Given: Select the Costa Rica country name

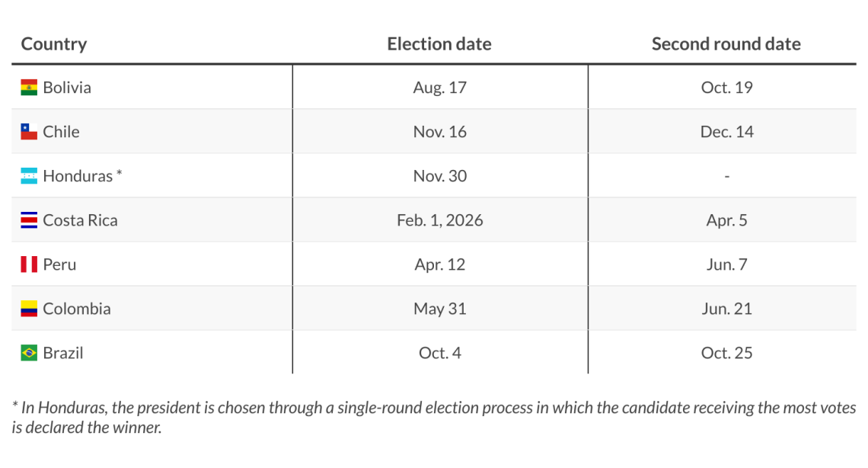Looking at the screenshot, I should coord(80,220).
